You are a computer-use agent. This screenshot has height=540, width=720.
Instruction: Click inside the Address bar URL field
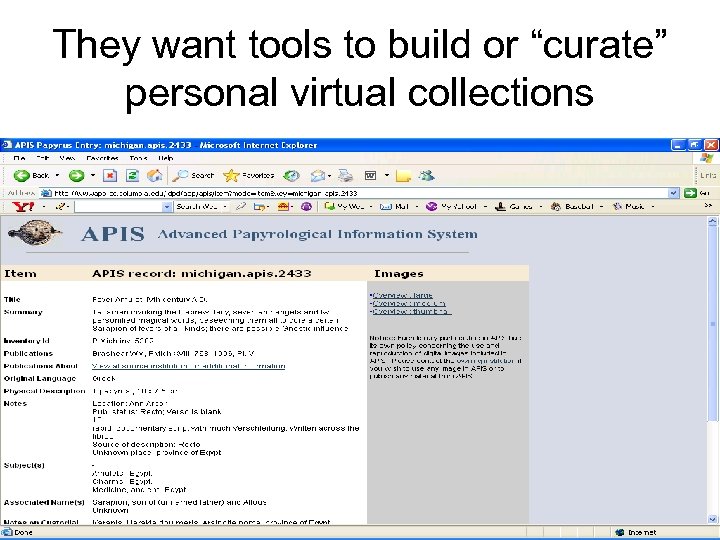[x=354, y=193]
